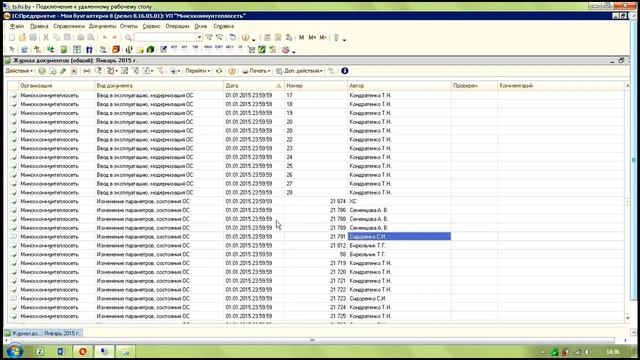Click the Save diskette icon

pos(33,38)
